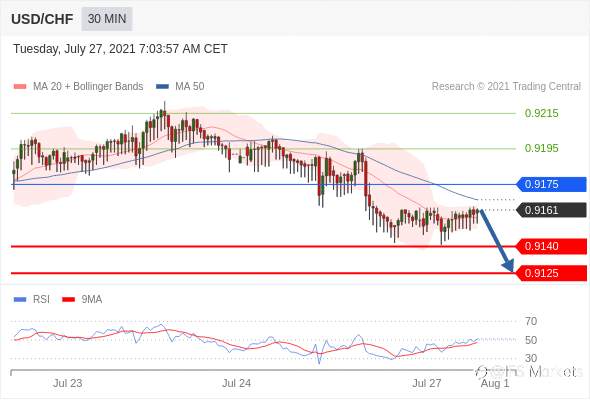
Task: Click the 0.9215 resistance level label
Action: coord(541,113)
